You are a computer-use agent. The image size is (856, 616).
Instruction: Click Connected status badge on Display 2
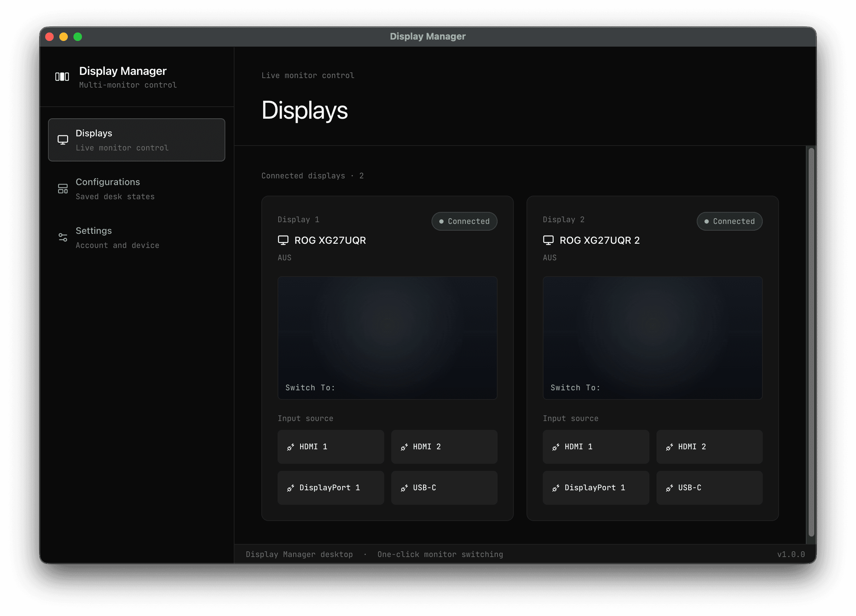[730, 221]
